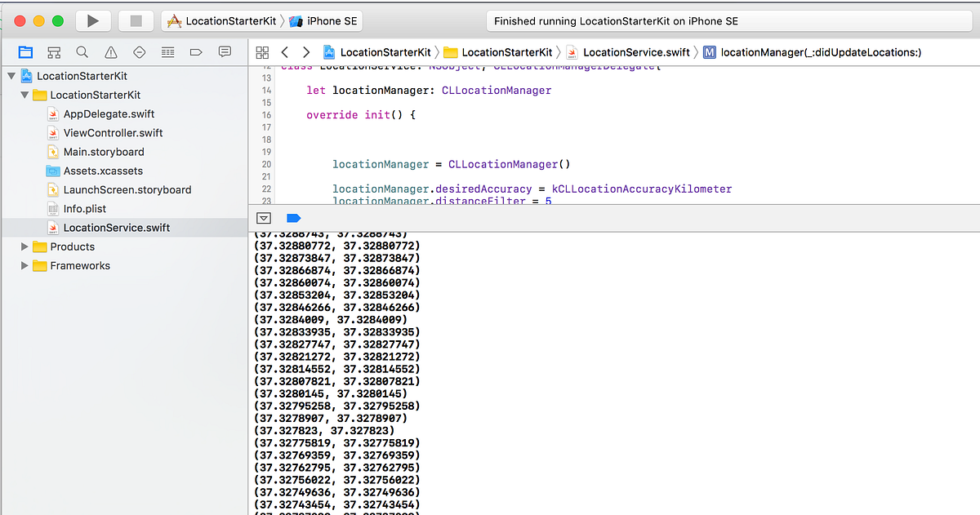Toggle breakpoints with the blue flag icon
The image size is (980, 515).
(293, 218)
